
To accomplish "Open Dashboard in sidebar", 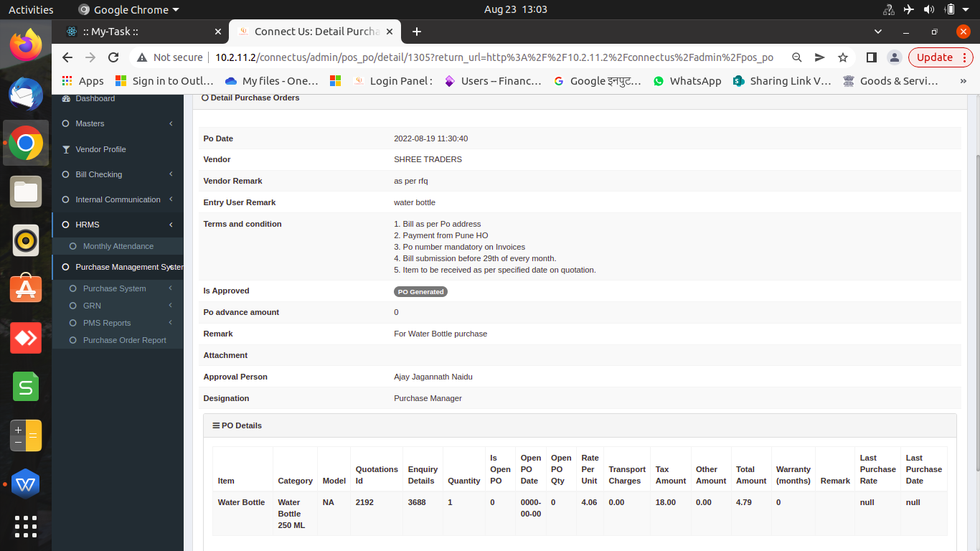I will click(95, 98).
